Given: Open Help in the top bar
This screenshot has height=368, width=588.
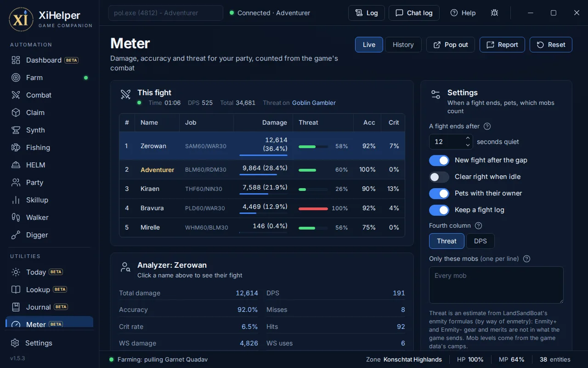Looking at the screenshot, I should click(x=463, y=13).
